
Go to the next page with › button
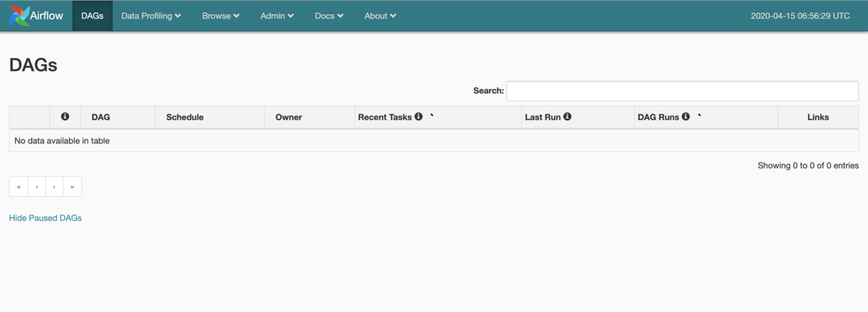(x=54, y=187)
